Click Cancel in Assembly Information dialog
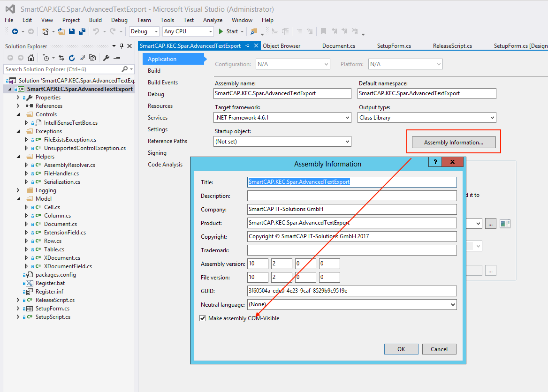 point(439,349)
